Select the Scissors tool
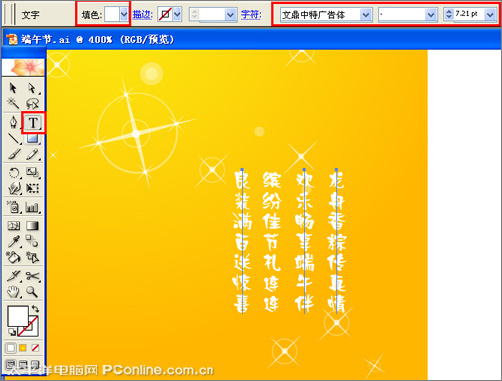Viewport: 502px width, 381px height. pyautogui.click(x=32, y=276)
